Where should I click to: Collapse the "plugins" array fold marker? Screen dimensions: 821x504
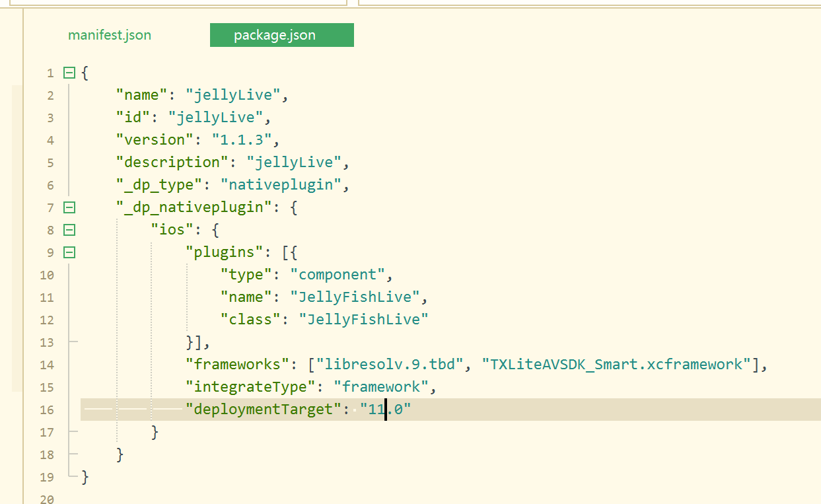tap(69, 252)
